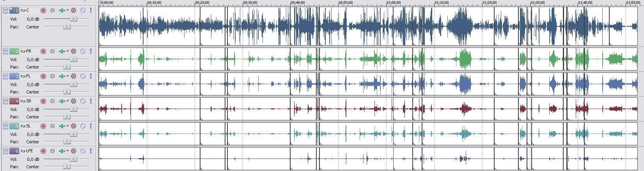Image resolution: width=644 pixels, height=171 pixels.
Task: Click the ru-FR pan slider handle
Action: tap(67, 67)
